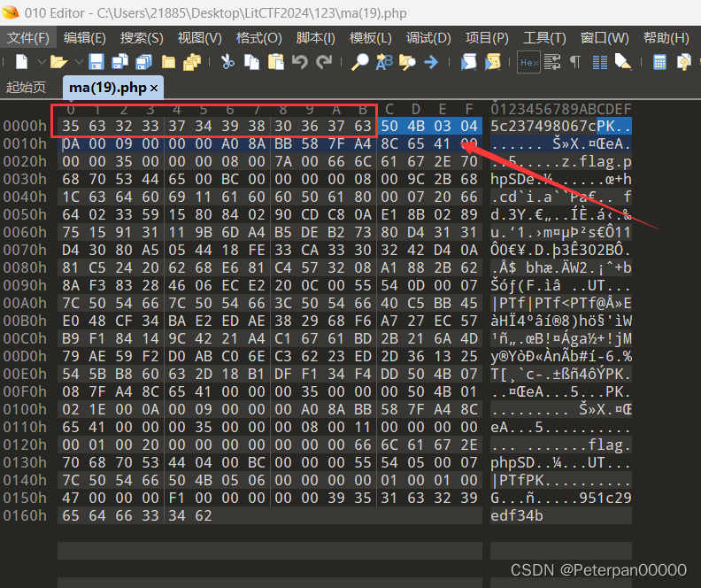Click the Run Template icon

[493, 62]
